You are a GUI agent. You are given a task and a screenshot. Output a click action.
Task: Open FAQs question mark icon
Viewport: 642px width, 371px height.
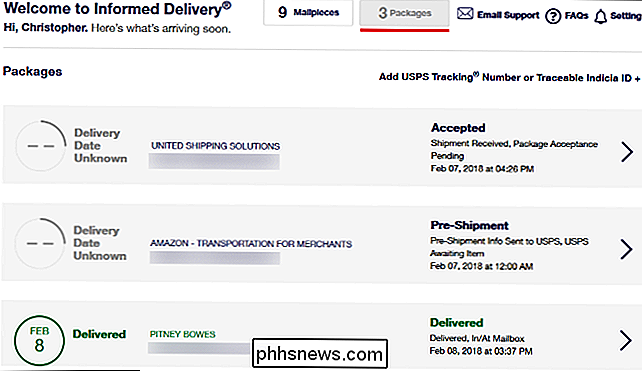553,16
